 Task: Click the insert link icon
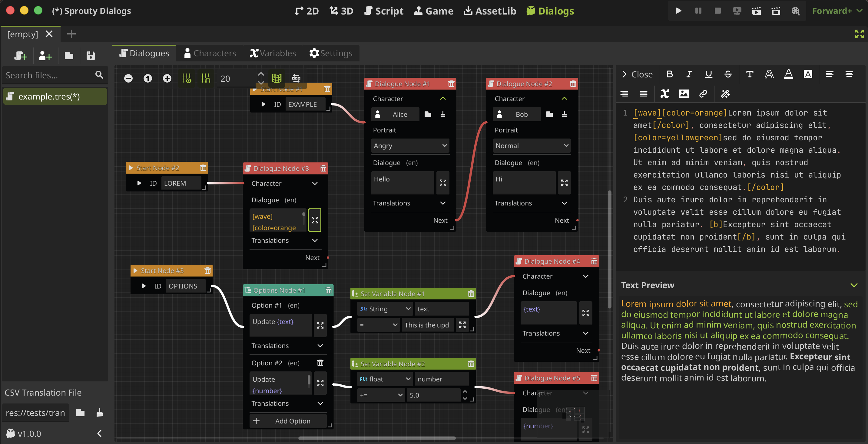pyautogui.click(x=703, y=94)
